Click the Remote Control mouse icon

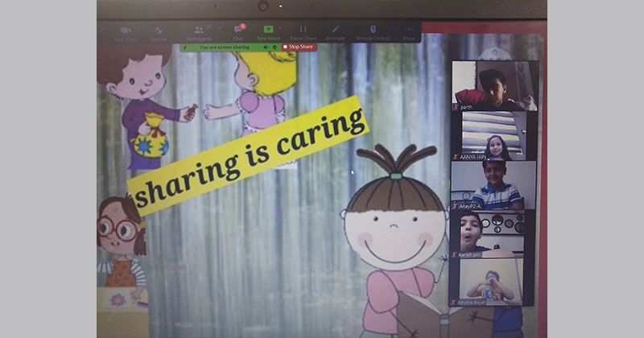[x=372, y=31]
